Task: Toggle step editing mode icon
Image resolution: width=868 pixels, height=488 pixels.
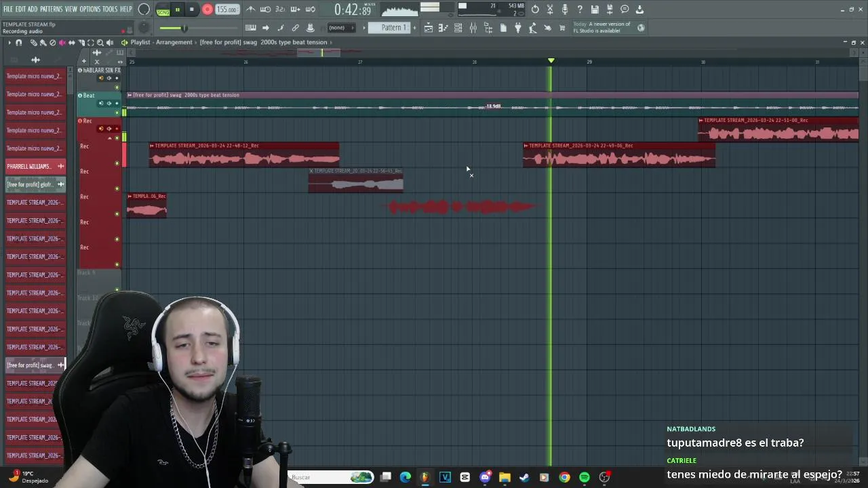Action: [281, 28]
